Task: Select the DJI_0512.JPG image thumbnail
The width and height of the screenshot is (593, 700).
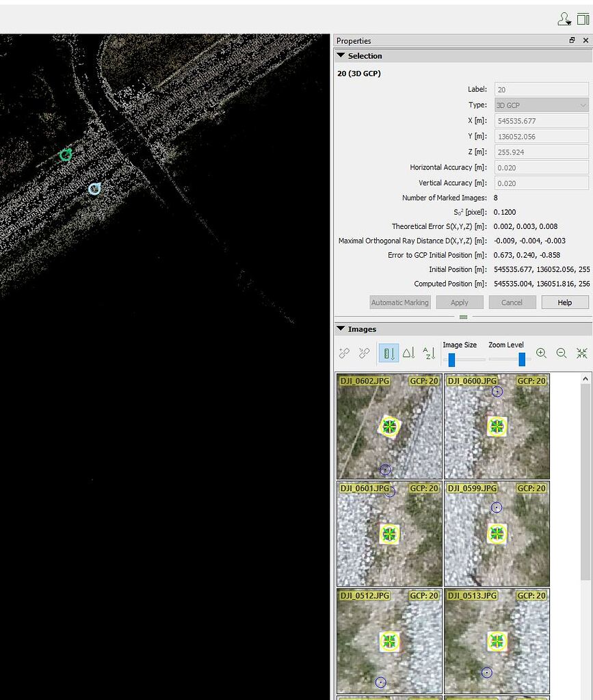Action: click(388, 641)
